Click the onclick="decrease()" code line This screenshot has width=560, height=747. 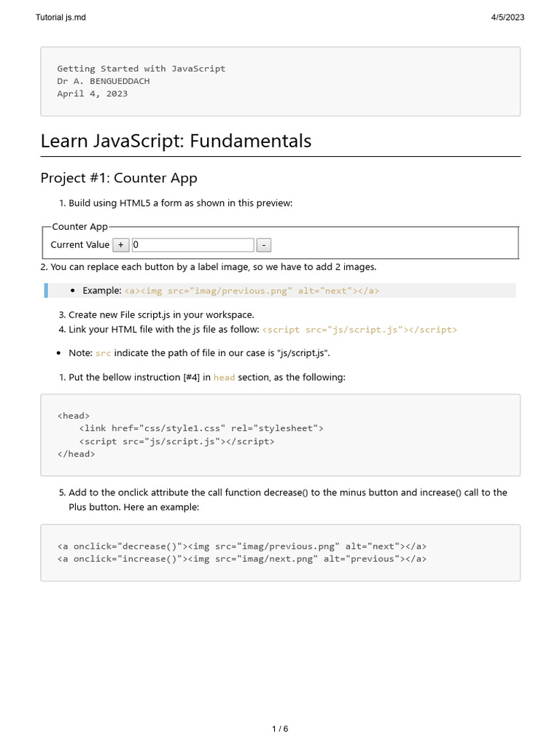242,546
